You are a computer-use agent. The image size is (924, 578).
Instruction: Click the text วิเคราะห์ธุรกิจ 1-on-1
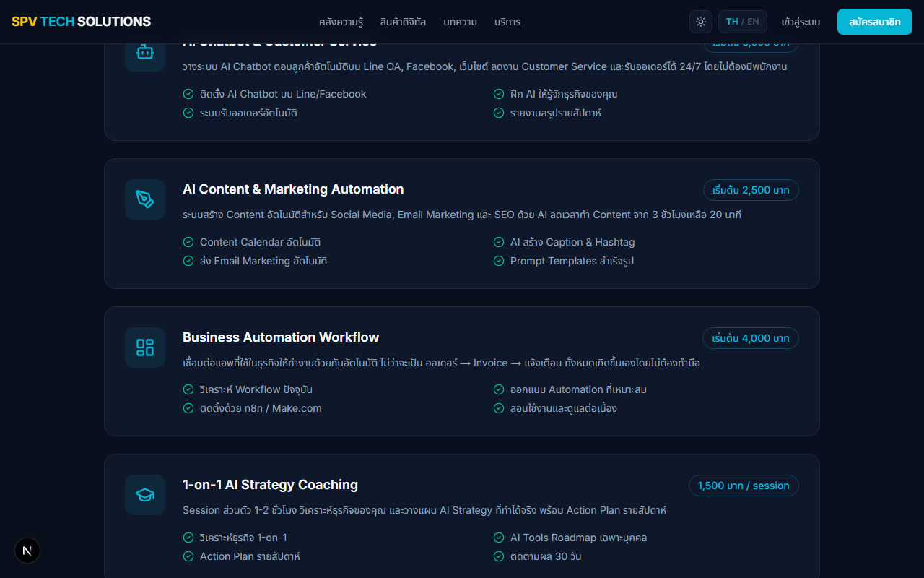(x=243, y=538)
